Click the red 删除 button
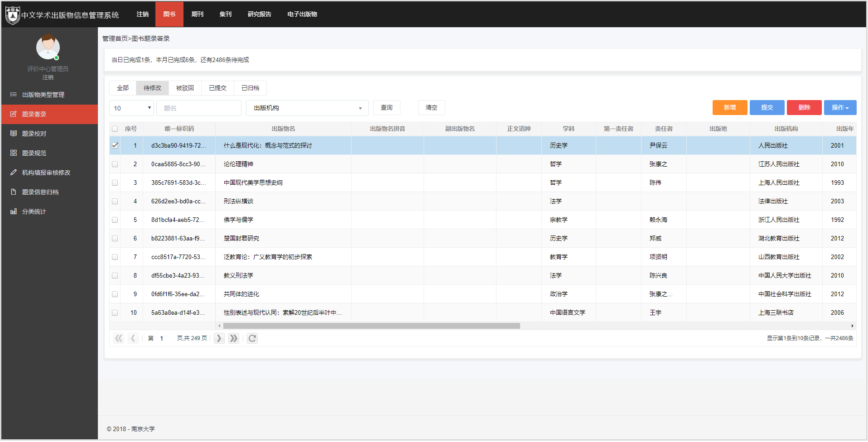 (804, 108)
